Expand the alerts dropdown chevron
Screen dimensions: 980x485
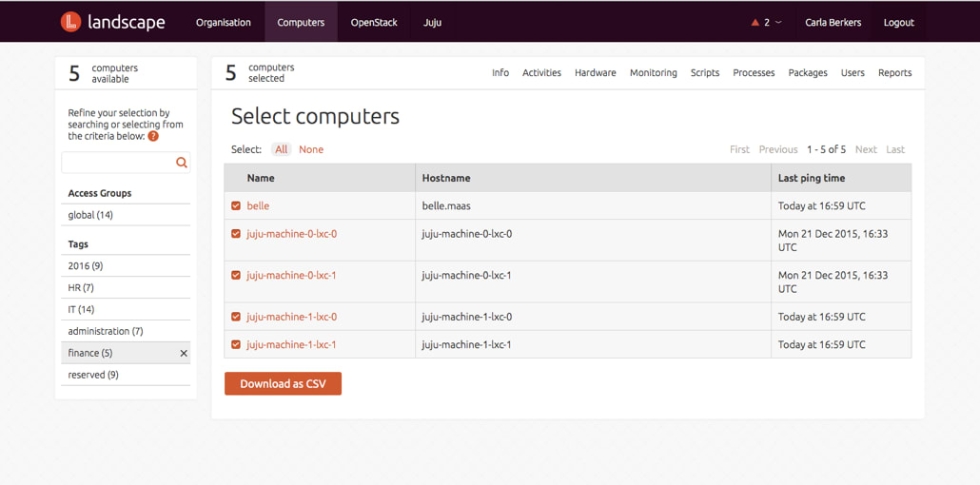coord(778,23)
